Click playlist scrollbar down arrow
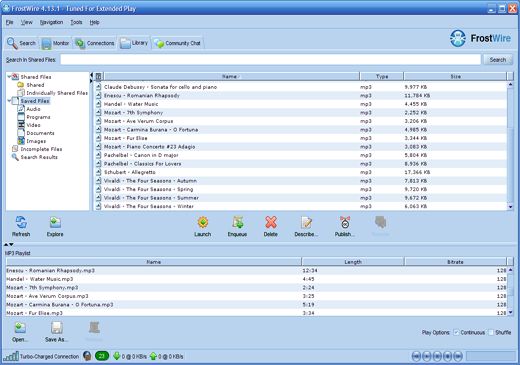The width and height of the screenshot is (520, 365). (510, 312)
